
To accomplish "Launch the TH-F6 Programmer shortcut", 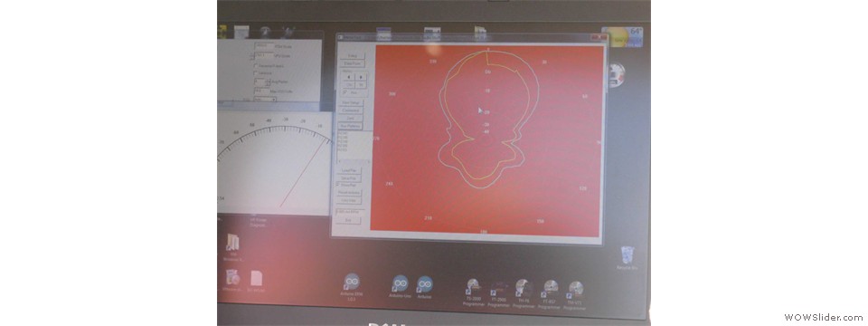I will pos(524,292).
